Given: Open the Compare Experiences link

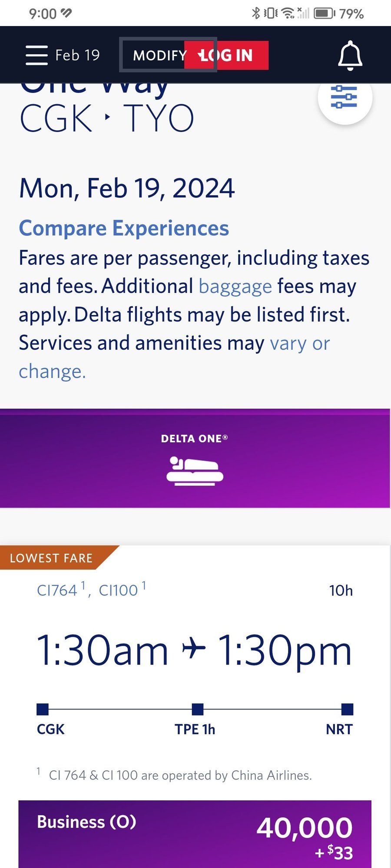Looking at the screenshot, I should click(124, 228).
